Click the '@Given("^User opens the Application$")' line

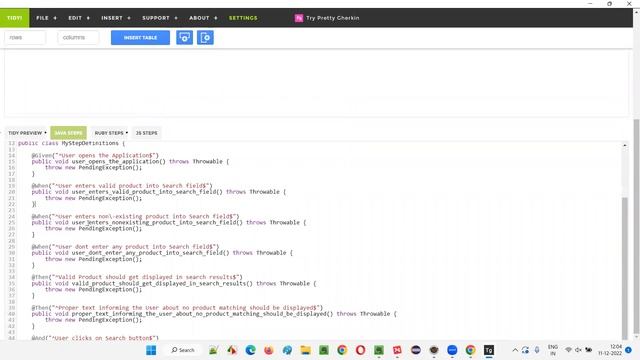click(x=95, y=156)
